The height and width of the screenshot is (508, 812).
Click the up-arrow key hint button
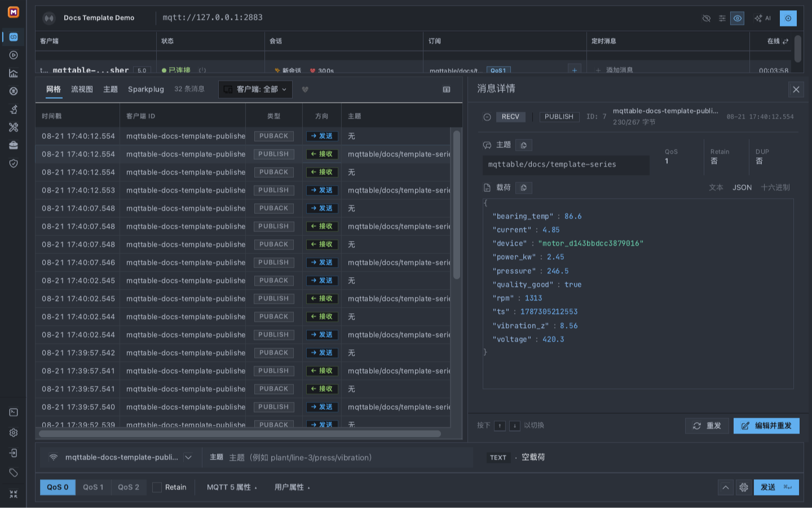500,426
